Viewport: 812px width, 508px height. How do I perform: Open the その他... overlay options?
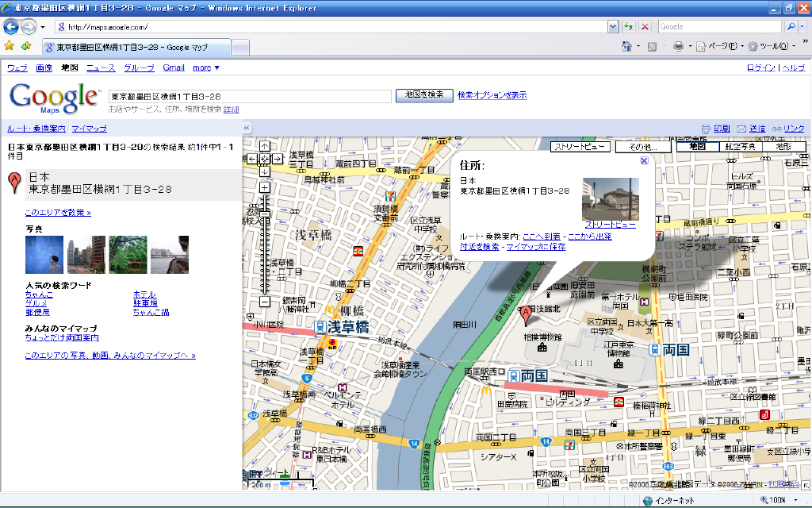(643, 147)
